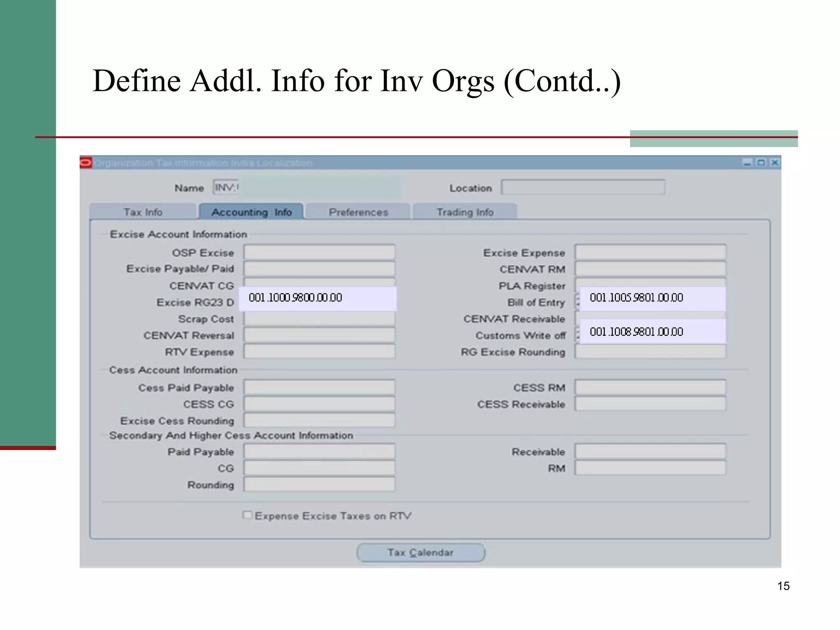Click the Excise Cess Rounding field
Screen dimensions: 840x630
click(320, 420)
